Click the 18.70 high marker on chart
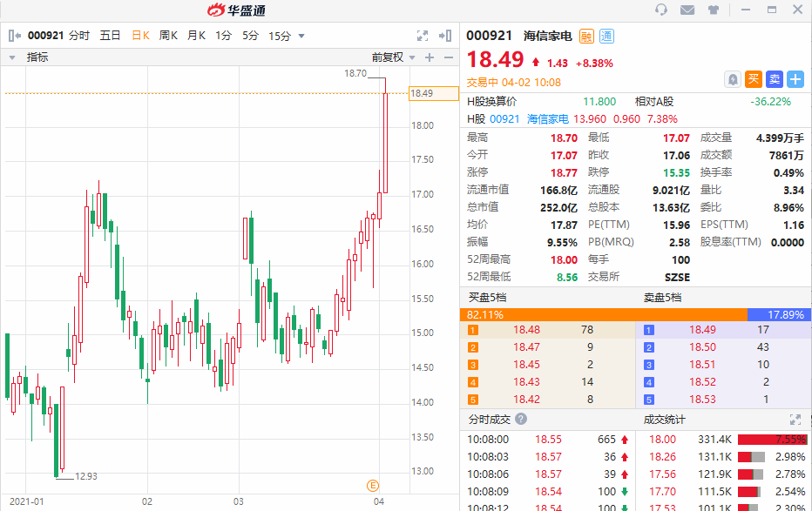This screenshot has width=812, height=511. (355, 73)
